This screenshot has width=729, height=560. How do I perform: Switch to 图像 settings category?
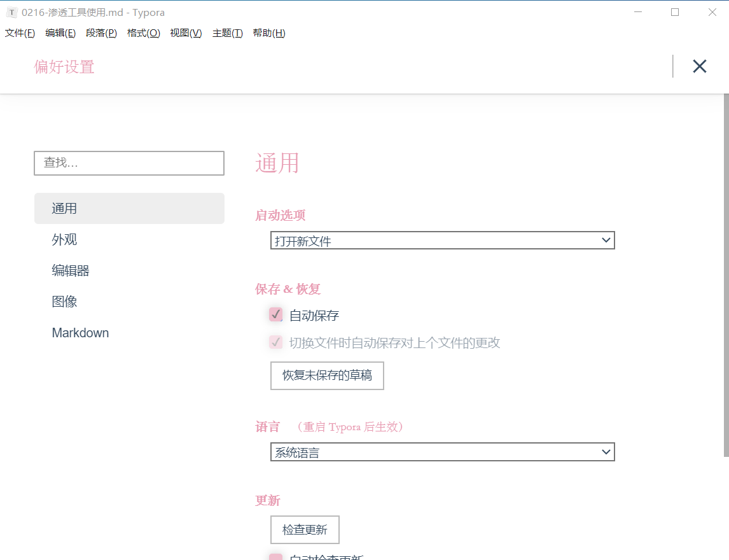(x=129, y=302)
